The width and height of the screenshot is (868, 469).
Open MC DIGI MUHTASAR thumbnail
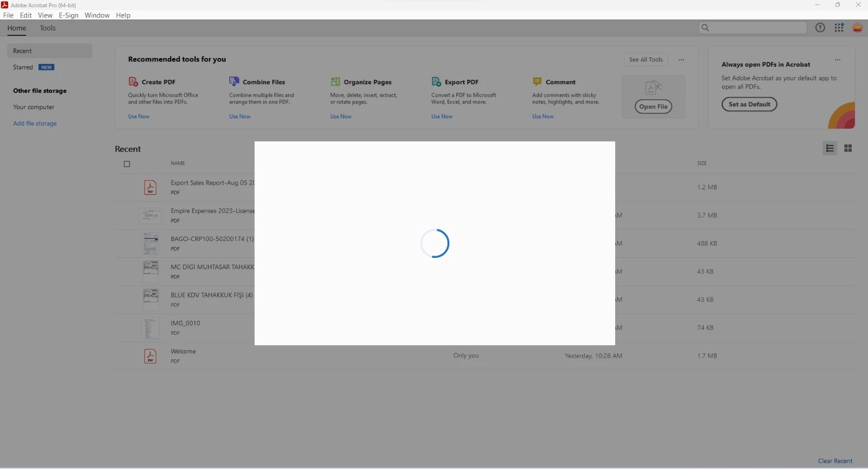click(x=150, y=272)
